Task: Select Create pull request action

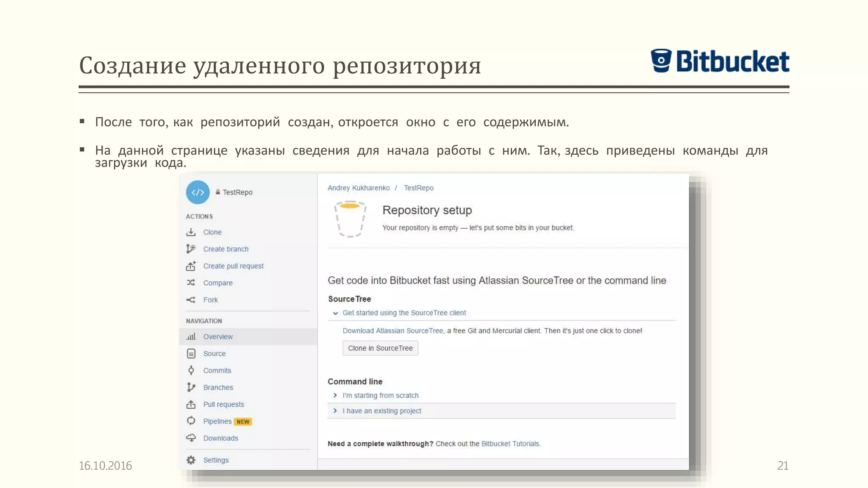Action: pos(234,266)
